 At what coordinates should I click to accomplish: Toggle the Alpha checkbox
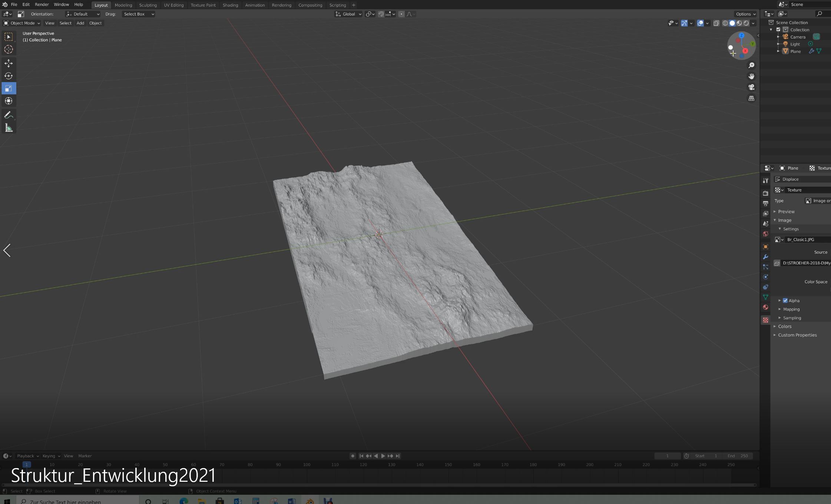point(785,300)
